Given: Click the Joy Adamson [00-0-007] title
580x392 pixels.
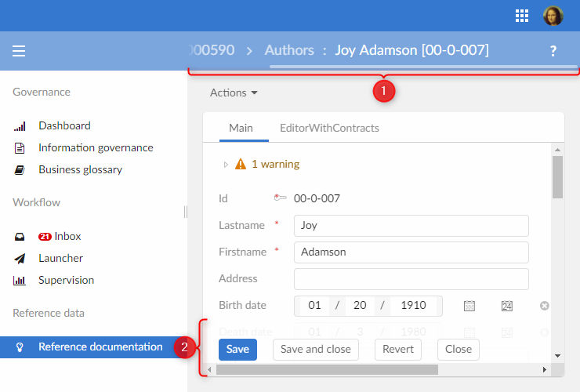Looking at the screenshot, I should (411, 50).
